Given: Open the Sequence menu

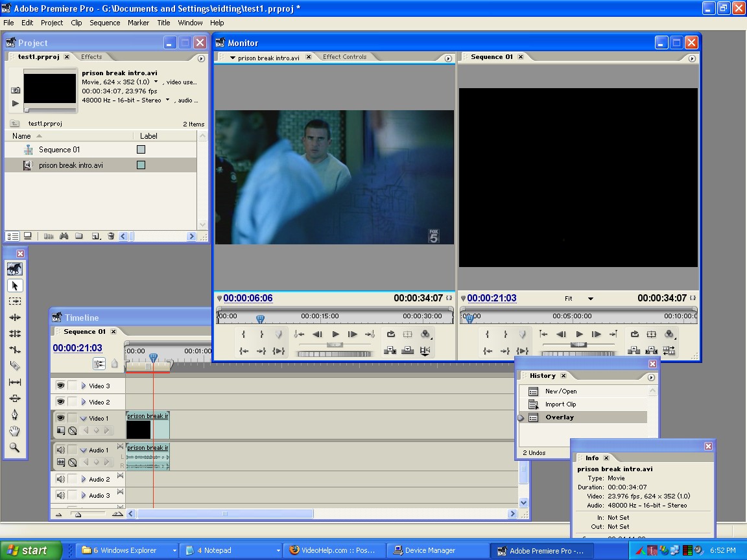Looking at the screenshot, I should coord(105,23).
